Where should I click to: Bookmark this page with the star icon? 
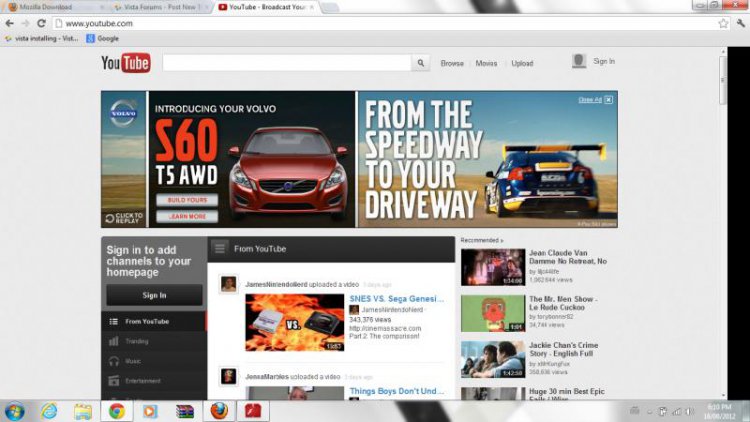click(x=723, y=23)
